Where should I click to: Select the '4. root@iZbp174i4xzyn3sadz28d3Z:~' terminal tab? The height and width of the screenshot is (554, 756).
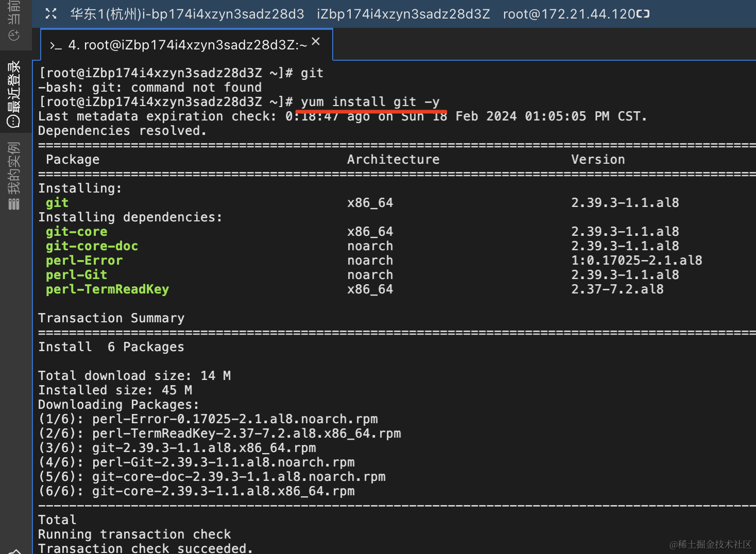coord(186,45)
